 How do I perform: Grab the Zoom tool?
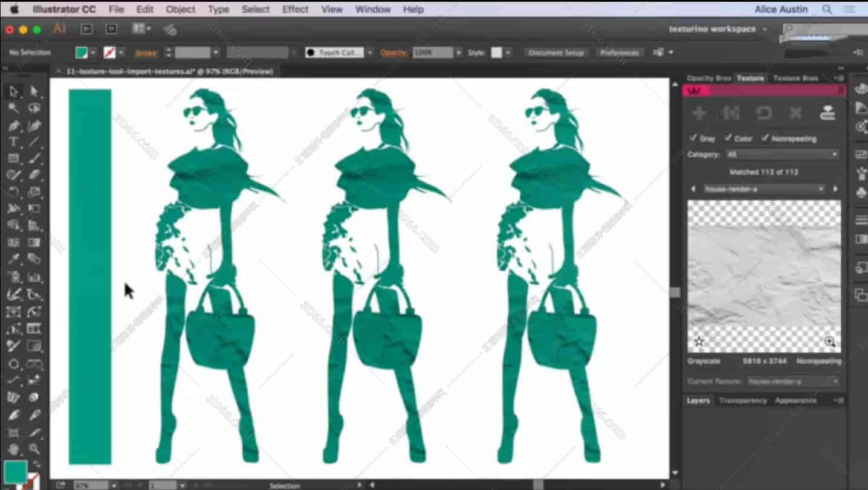tap(35, 450)
